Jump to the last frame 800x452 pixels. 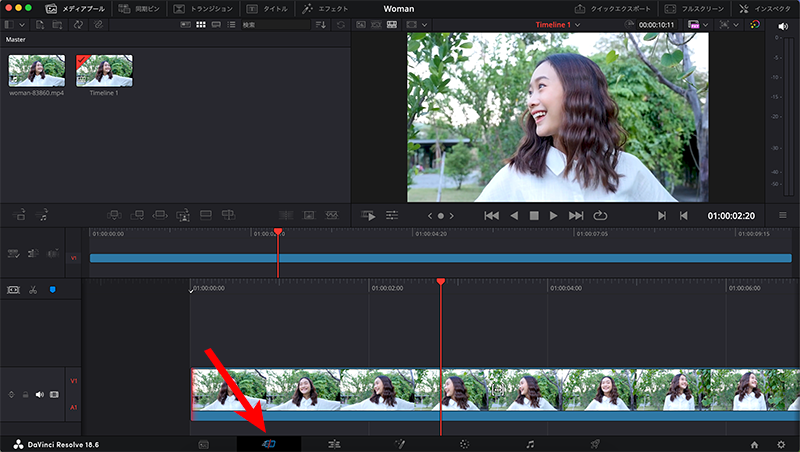(576, 216)
